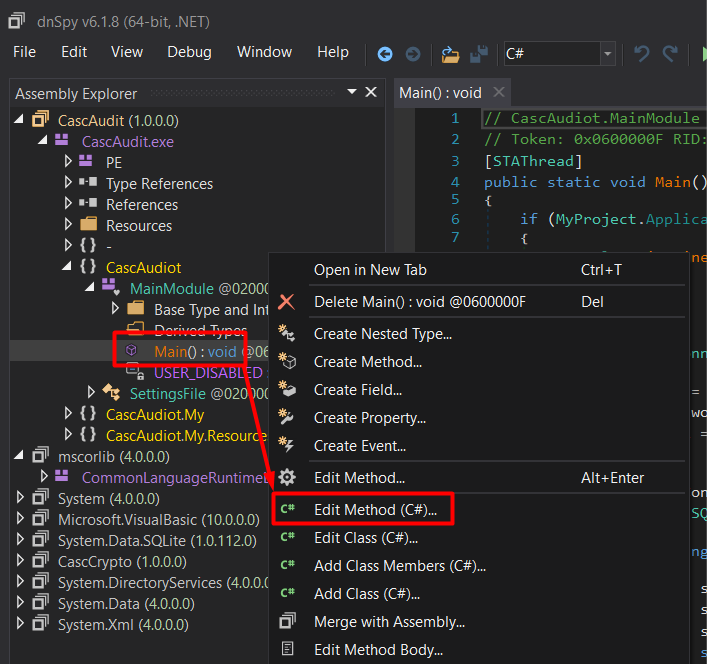Close the Assembly Explorer panel
707x664 pixels.
coord(371,92)
